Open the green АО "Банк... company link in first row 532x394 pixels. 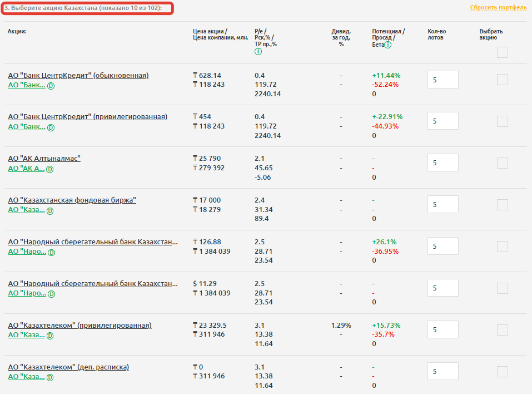(x=26, y=85)
